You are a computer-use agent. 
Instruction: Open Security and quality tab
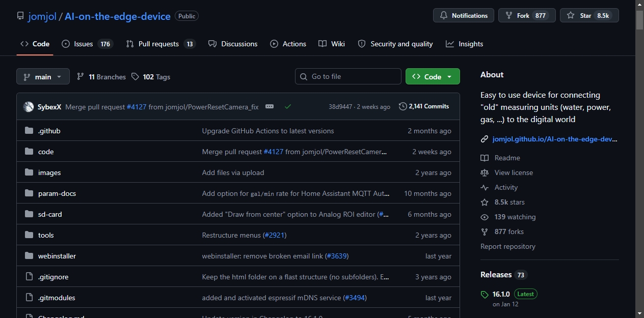pos(395,44)
